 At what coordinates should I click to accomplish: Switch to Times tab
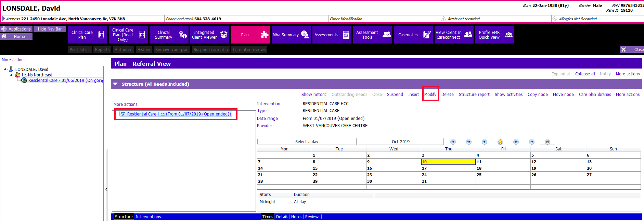[268, 217]
